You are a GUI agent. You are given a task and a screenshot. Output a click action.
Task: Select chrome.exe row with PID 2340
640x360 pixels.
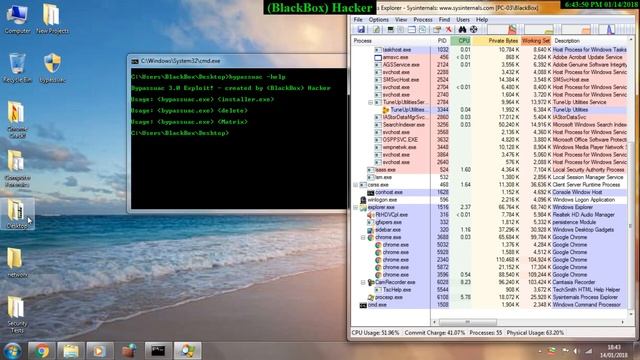click(489, 260)
